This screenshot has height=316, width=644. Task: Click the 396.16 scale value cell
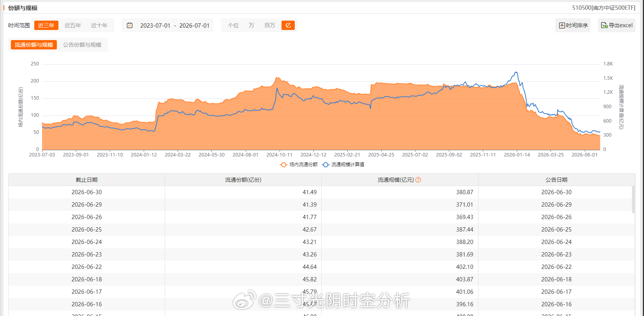[x=399, y=304]
